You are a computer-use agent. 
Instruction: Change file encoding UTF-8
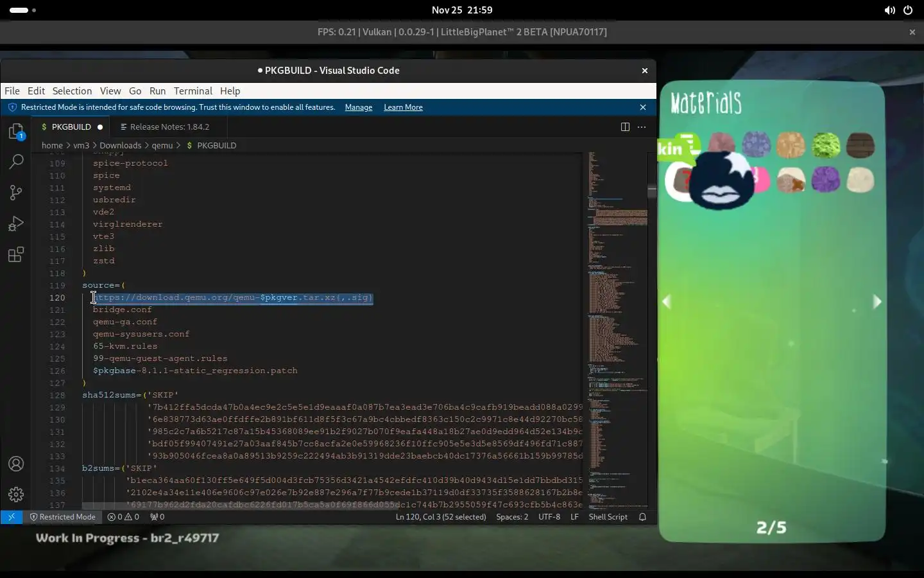[549, 516]
